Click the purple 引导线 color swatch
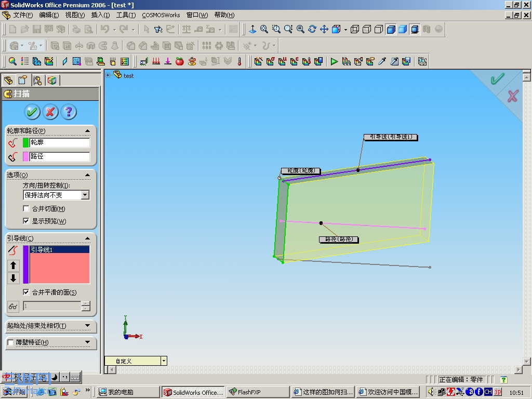Screen dimensions: 532x399 26,264
